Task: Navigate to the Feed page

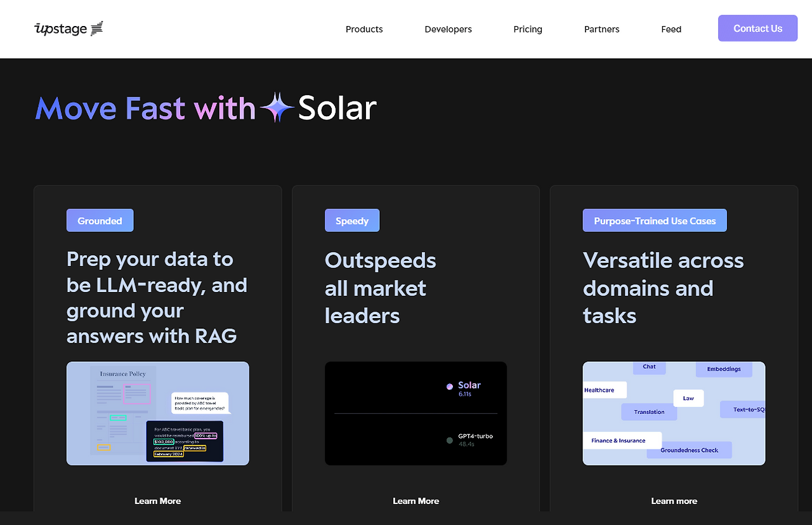Action: click(671, 29)
